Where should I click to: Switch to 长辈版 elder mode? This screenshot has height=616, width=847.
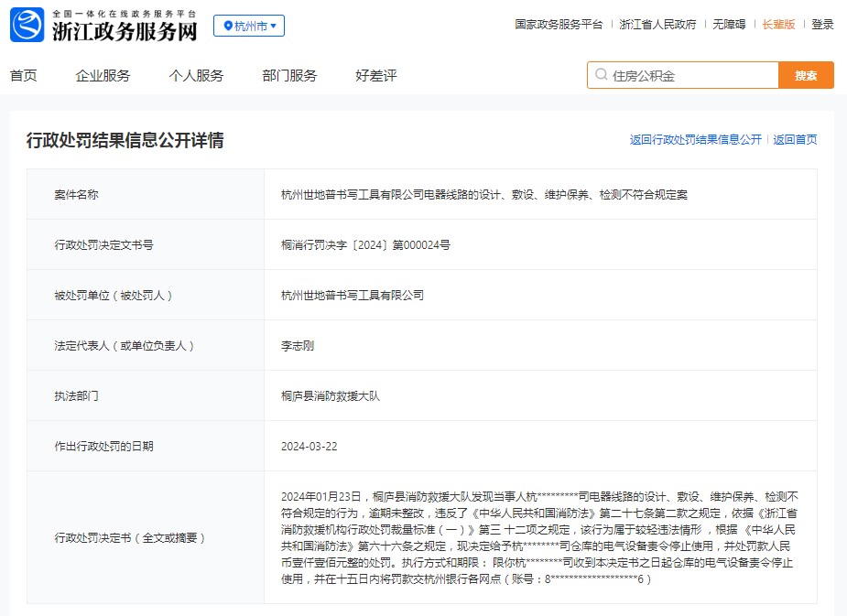[x=778, y=25]
